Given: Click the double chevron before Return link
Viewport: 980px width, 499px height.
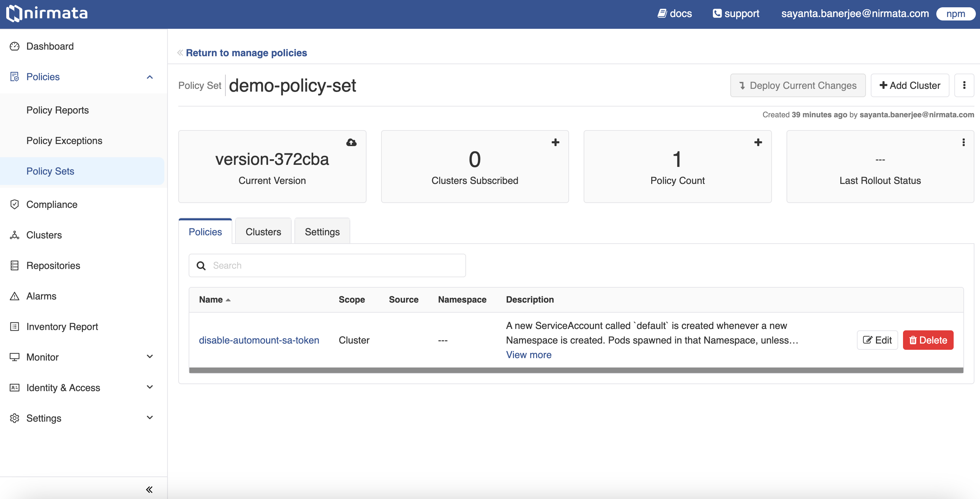Looking at the screenshot, I should (180, 52).
